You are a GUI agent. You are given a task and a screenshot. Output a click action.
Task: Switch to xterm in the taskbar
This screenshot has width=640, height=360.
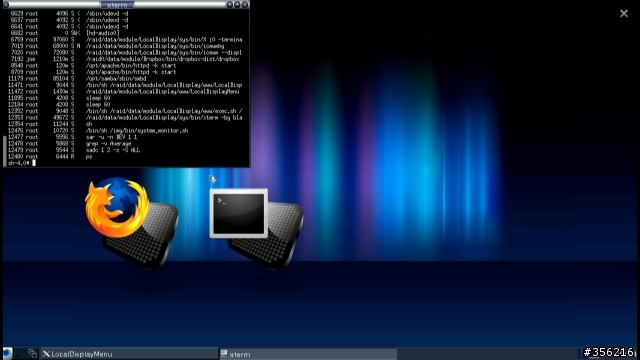[x=308, y=354]
